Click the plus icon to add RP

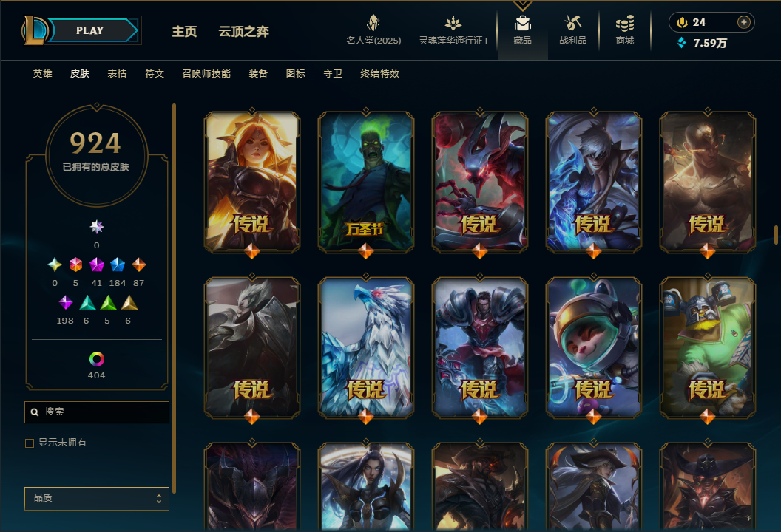[x=743, y=22]
